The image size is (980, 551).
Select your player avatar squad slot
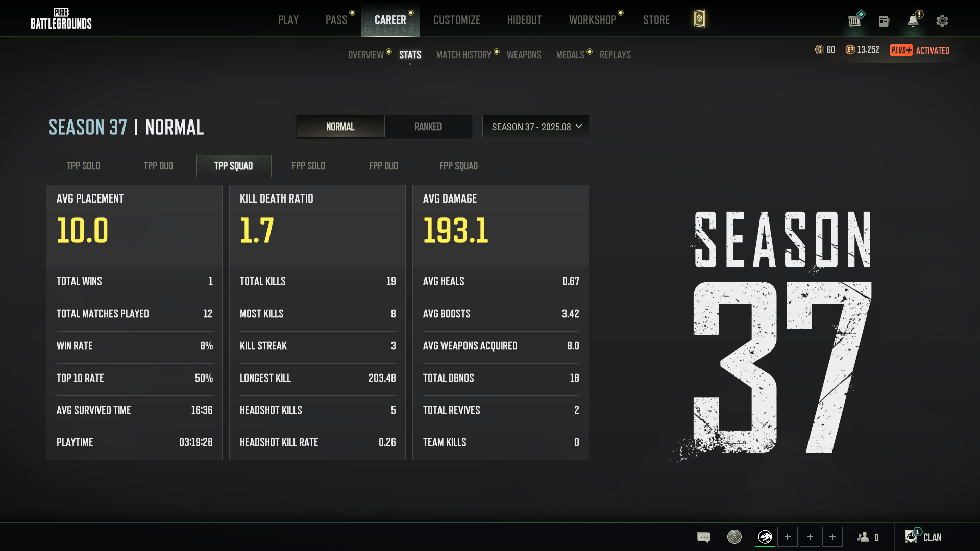pos(765,537)
